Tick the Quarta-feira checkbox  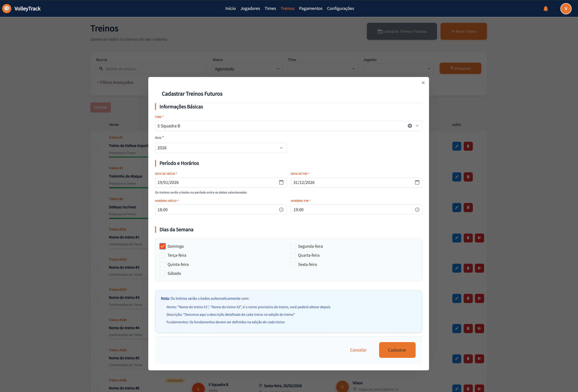(293, 255)
